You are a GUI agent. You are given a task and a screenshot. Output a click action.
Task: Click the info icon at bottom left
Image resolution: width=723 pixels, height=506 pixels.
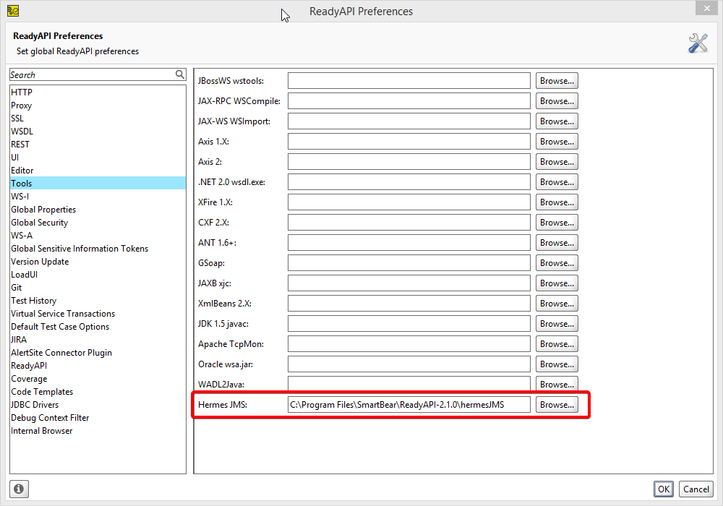coord(19,489)
